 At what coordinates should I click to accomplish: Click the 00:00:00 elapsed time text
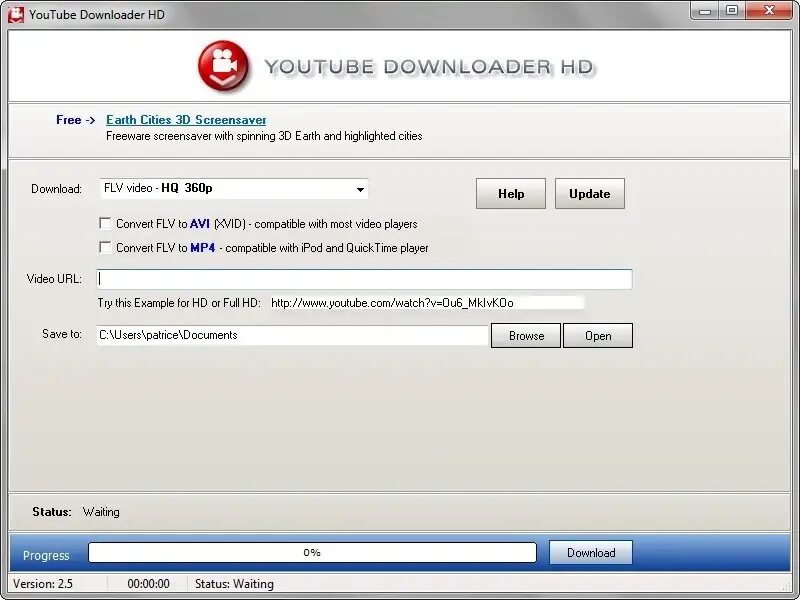point(148,584)
